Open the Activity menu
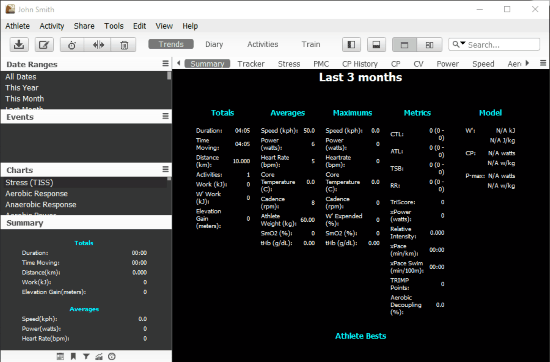 [x=52, y=26]
